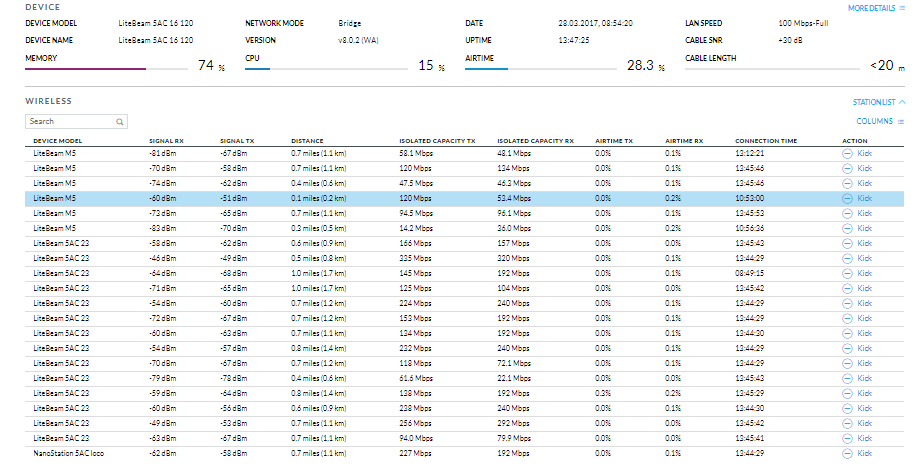Click kick icon for the 125 Mbps station

[x=847, y=288]
